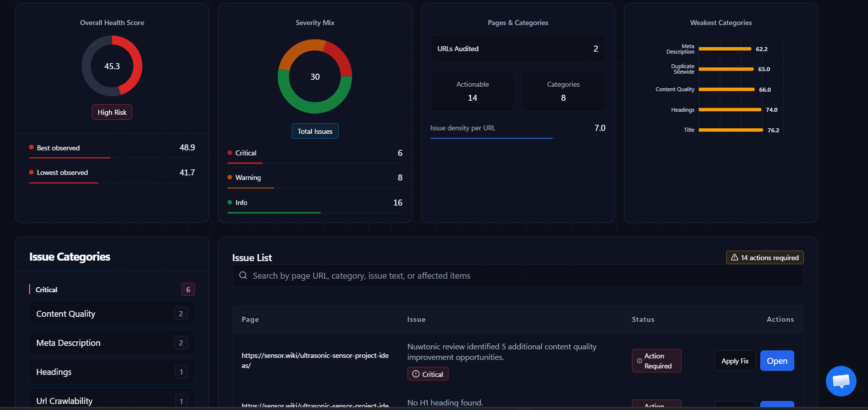Click the Meta Description 62.2 bar

[x=725, y=49]
